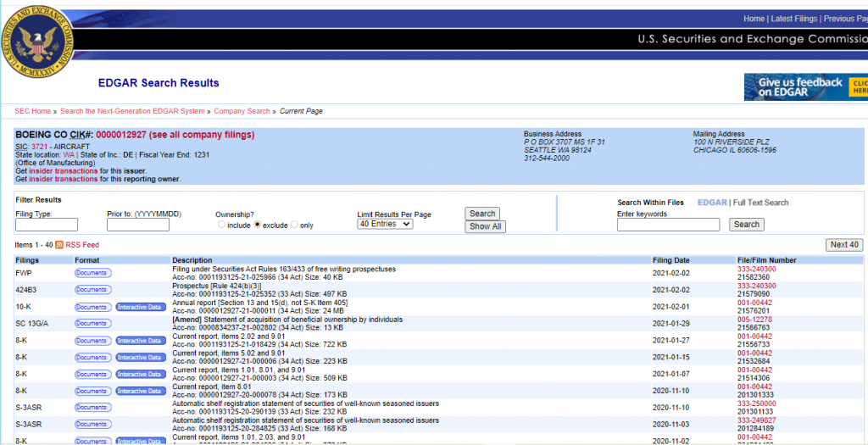Click Home in the top navigation

click(x=753, y=19)
